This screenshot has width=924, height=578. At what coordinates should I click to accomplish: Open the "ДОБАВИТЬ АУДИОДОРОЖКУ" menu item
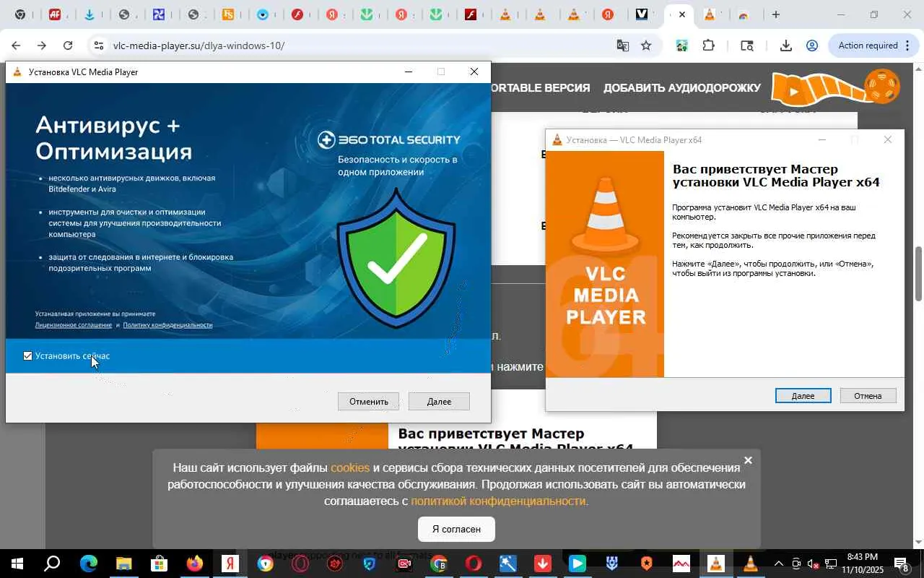click(682, 87)
